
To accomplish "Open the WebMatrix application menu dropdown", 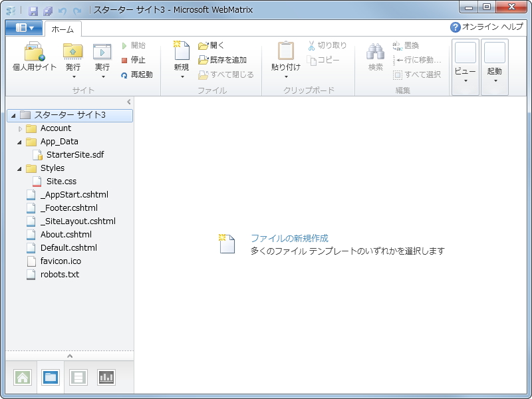I will (x=24, y=28).
